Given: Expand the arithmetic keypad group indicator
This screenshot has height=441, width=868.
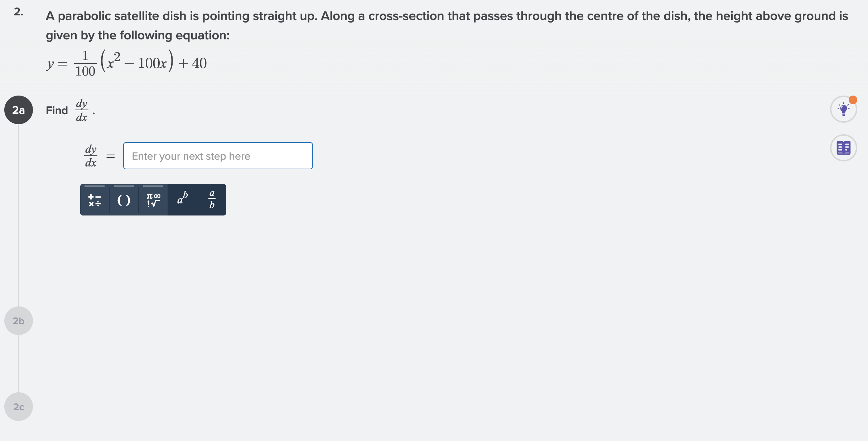Looking at the screenshot, I should coord(95,186).
